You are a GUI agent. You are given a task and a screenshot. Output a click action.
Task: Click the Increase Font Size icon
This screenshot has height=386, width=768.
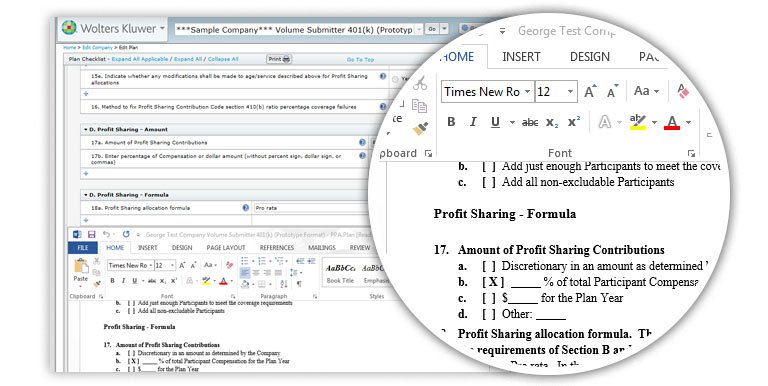(x=589, y=92)
